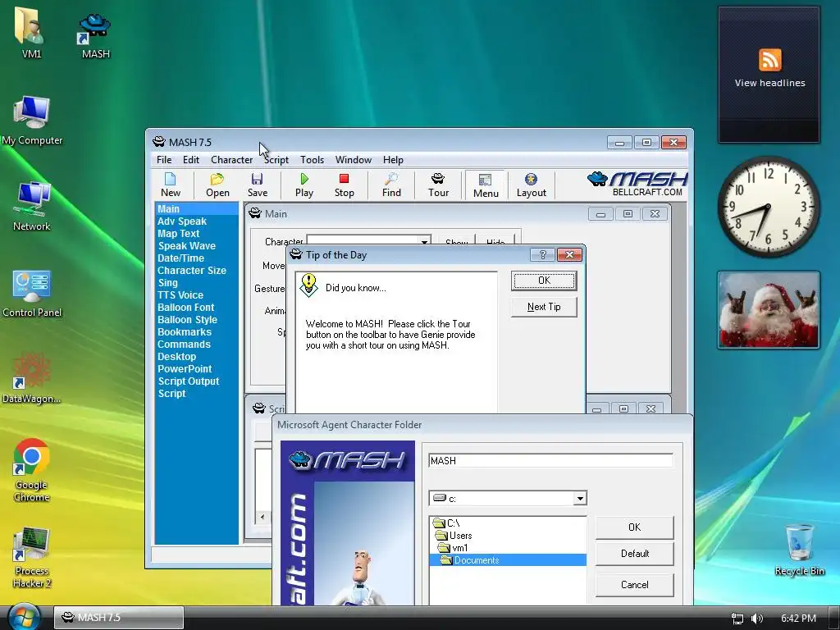Viewport: 840px width, 630px height.
Task: Click the volume speaker tray icon
Action: tap(756, 619)
